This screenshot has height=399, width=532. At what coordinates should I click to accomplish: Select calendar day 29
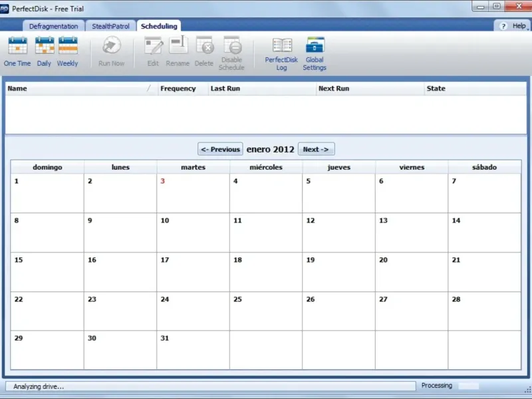coord(47,350)
